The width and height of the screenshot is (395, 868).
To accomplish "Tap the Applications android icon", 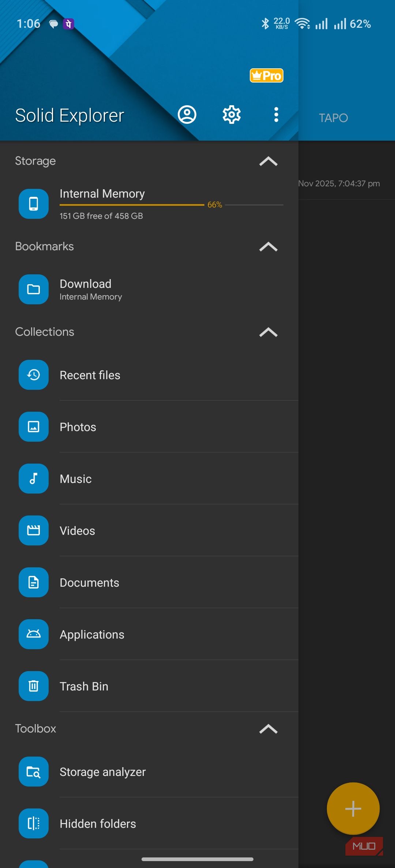I will click(x=34, y=634).
